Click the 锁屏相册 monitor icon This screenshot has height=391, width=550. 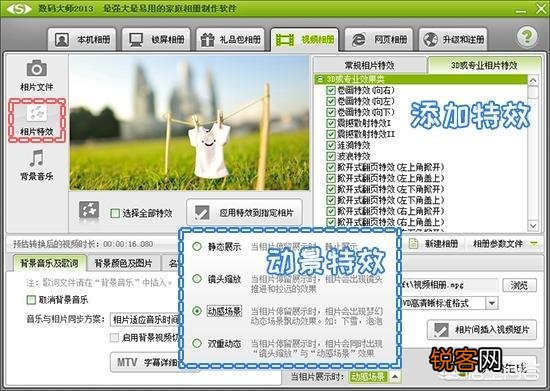point(136,40)
